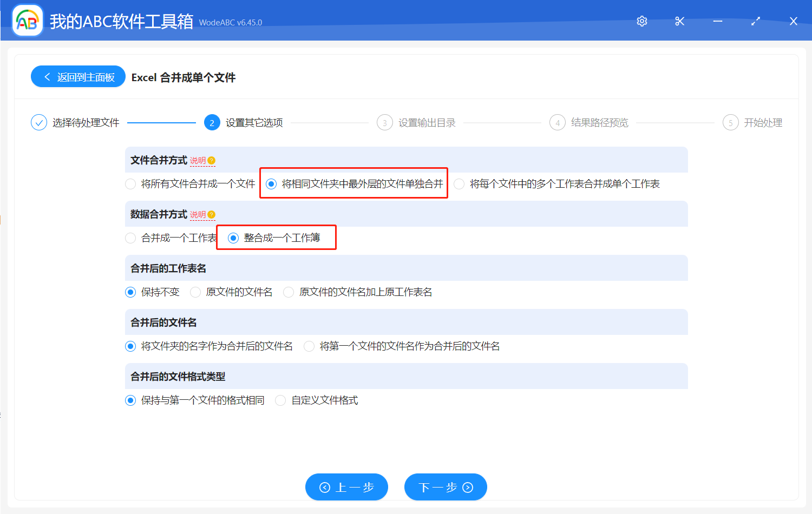812x514 pixels.
Task: Click the 上一步 previous button
Action: click(346, 487)
